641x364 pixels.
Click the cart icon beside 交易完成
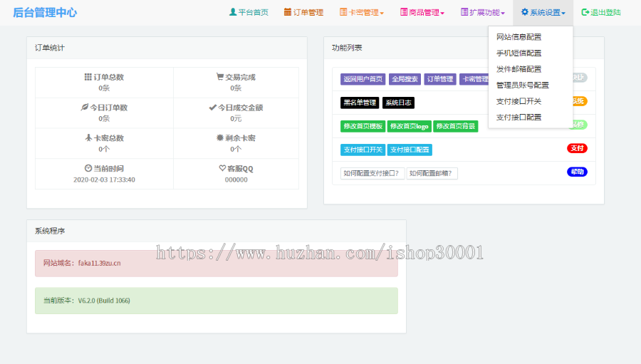[220, 77]
